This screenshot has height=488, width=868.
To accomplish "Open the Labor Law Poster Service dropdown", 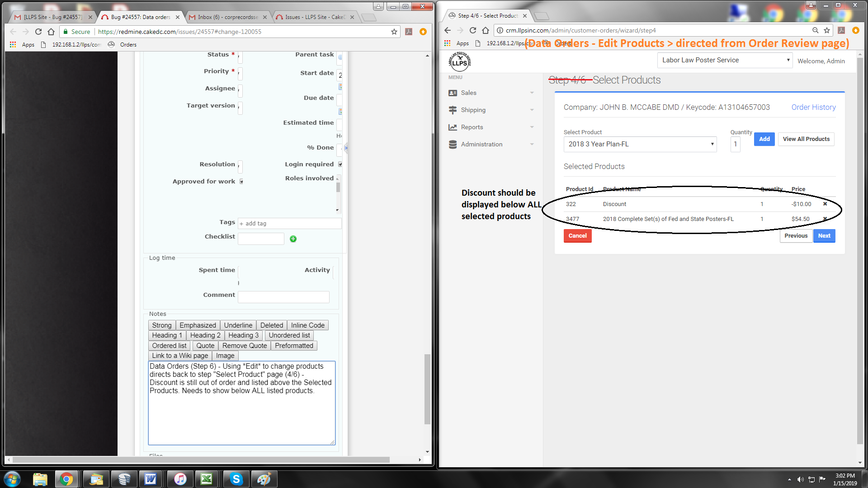I will point(725,60).
